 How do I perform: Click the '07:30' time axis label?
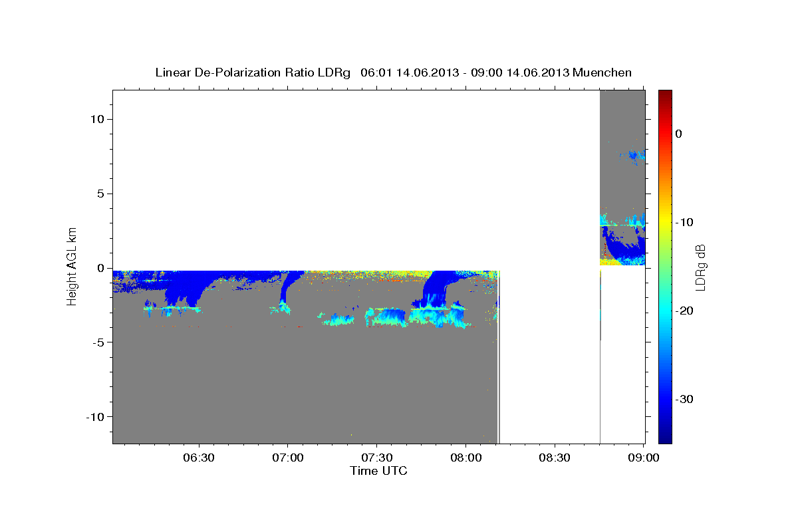click(x=377, y=458)
